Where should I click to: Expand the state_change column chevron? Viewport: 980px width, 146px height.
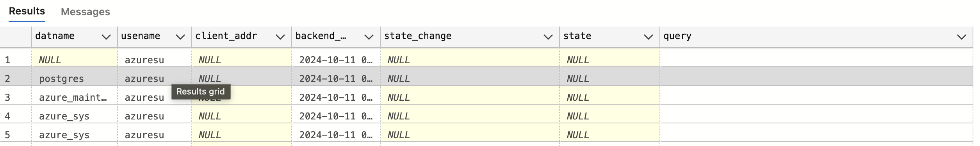click(548, 37)
